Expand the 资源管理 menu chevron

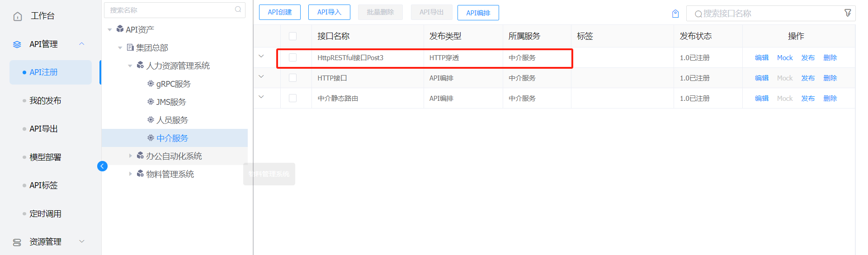(x=82, y=241)
